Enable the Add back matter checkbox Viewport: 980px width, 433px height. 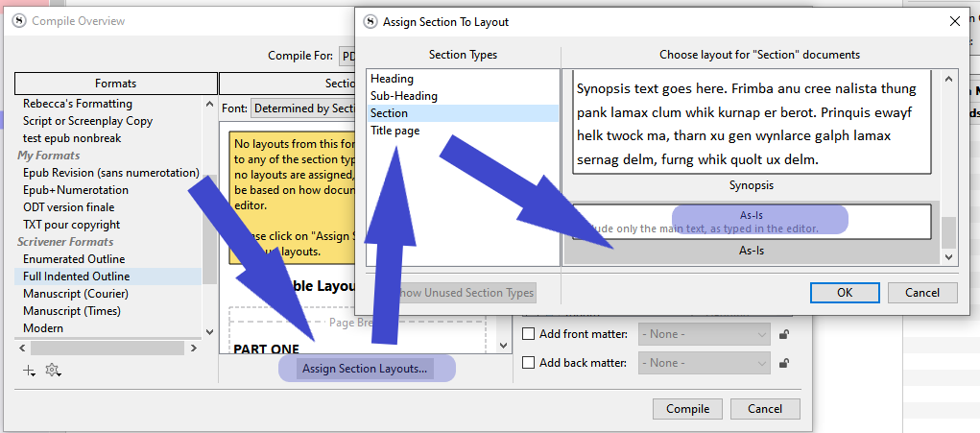(x=528, y=363)
